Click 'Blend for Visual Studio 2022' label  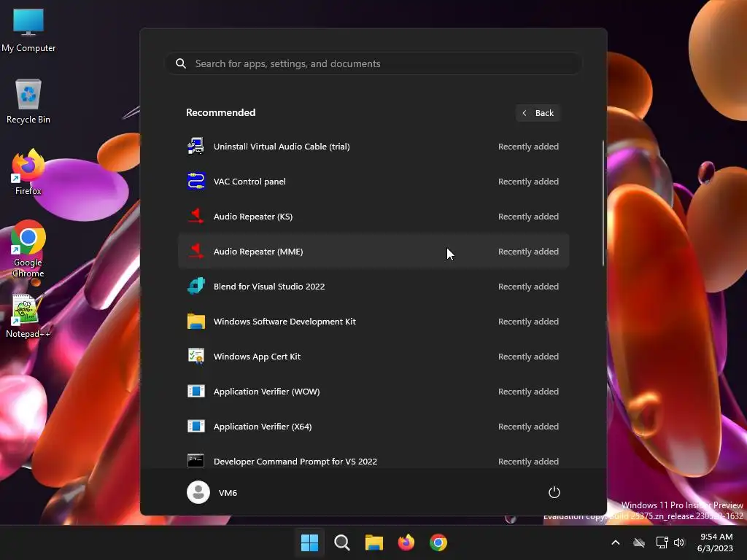[269, 286]
